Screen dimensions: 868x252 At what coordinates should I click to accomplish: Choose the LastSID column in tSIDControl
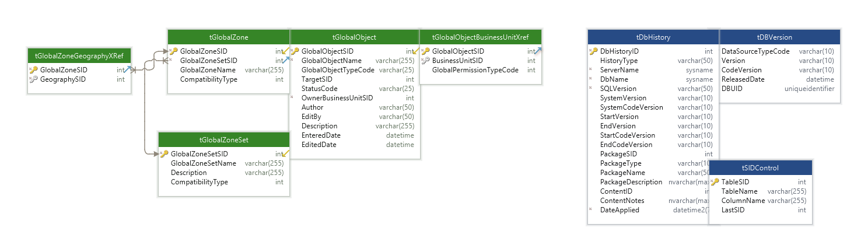[x=733, y=210]
